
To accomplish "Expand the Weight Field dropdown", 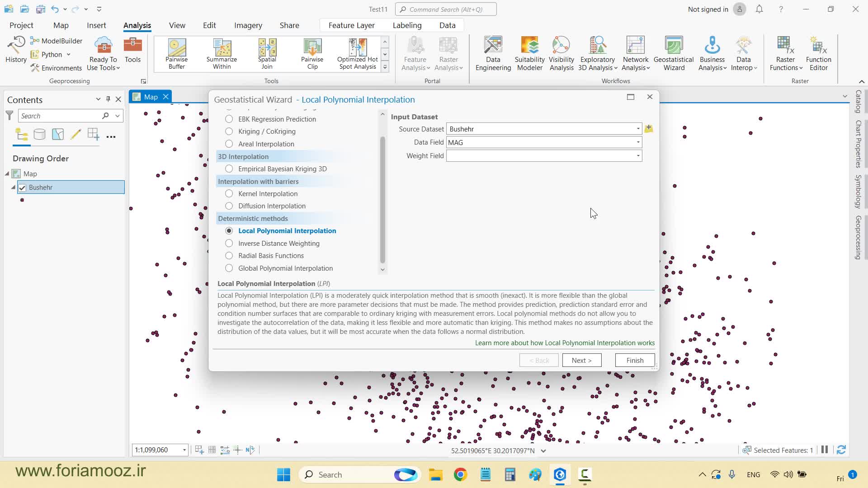I will [638, 156].
